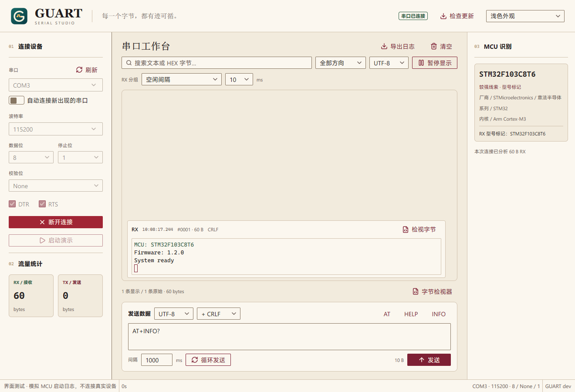Image resolution: width=575 pixels, height=392 pixels.
Task: Open the 校验位 None dropdown
Action: tap(56, 186)
